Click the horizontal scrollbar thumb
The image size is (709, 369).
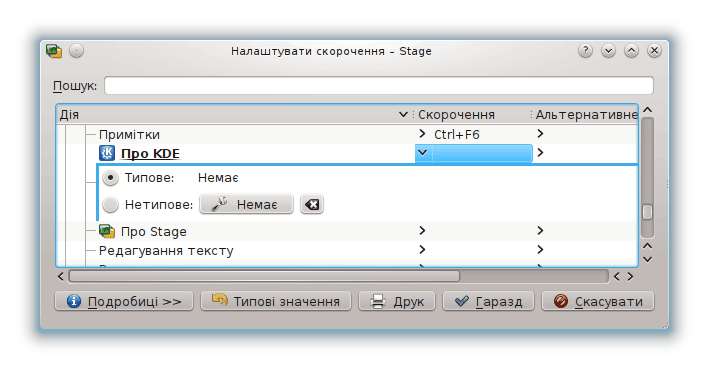[x=264, y=276]
